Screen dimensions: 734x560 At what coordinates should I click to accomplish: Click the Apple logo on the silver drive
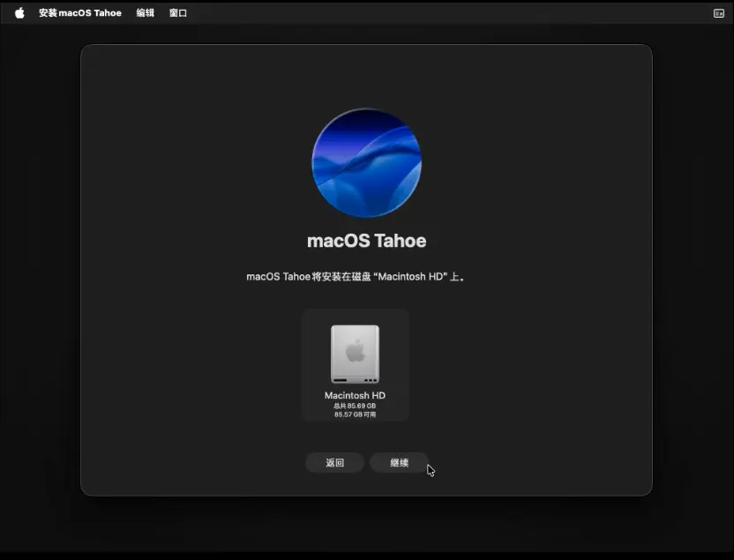pyautogui.click(x=355, y=352)
